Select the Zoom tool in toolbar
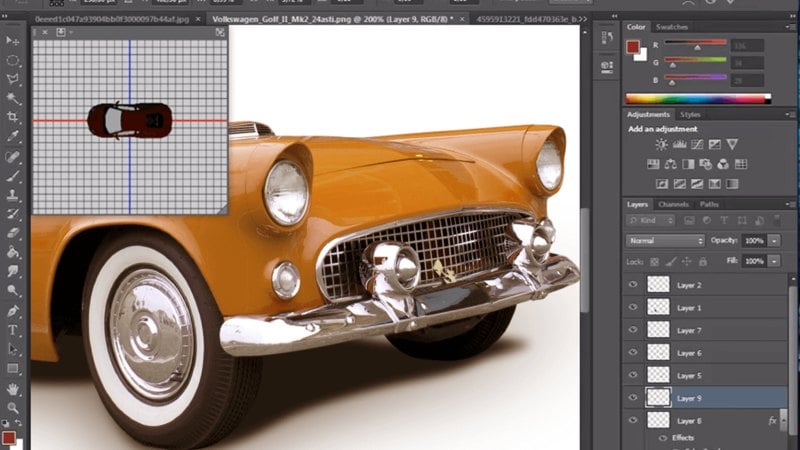 (x=13, y=407)
